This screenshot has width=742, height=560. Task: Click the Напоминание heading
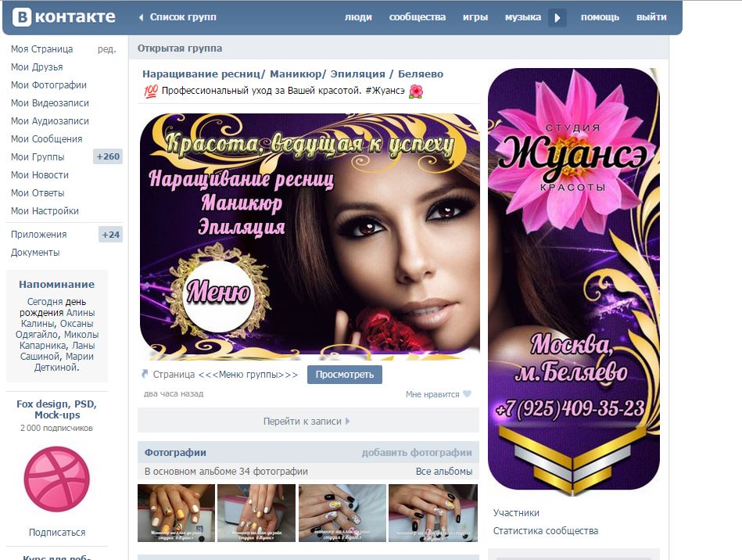pyautogui.click(x=57, y=284)
